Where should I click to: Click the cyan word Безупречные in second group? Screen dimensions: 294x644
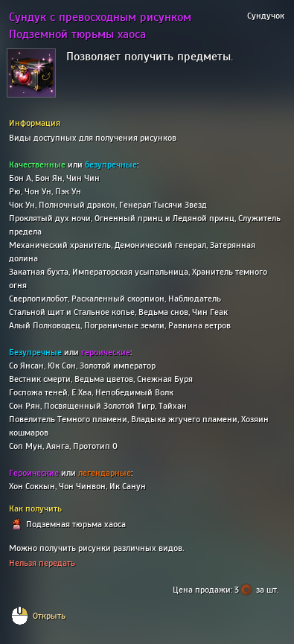tap(35, 352)
